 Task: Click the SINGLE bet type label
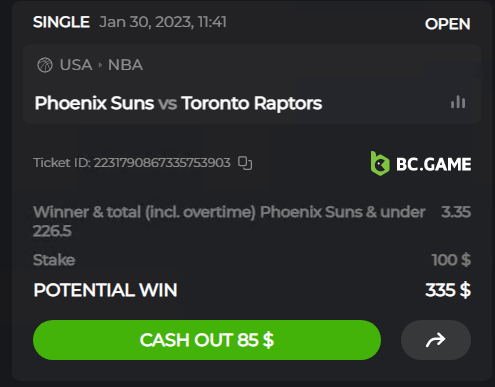61,22
